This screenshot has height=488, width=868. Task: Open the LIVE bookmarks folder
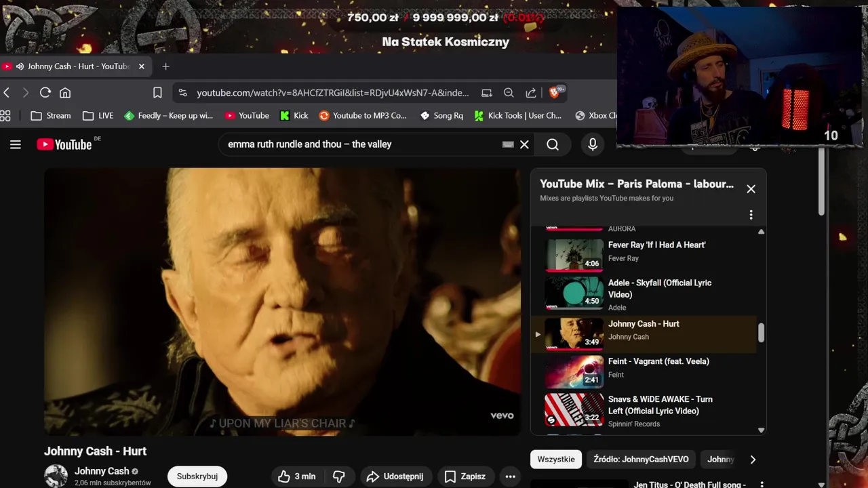pos(98,116)
